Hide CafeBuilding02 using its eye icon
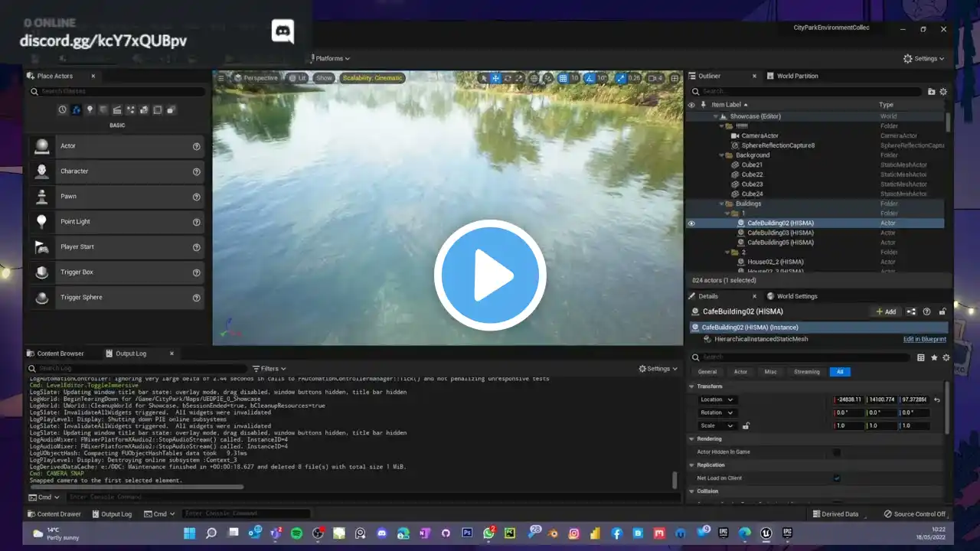Screen dimensions: 980x551 (x=691, y=223)
